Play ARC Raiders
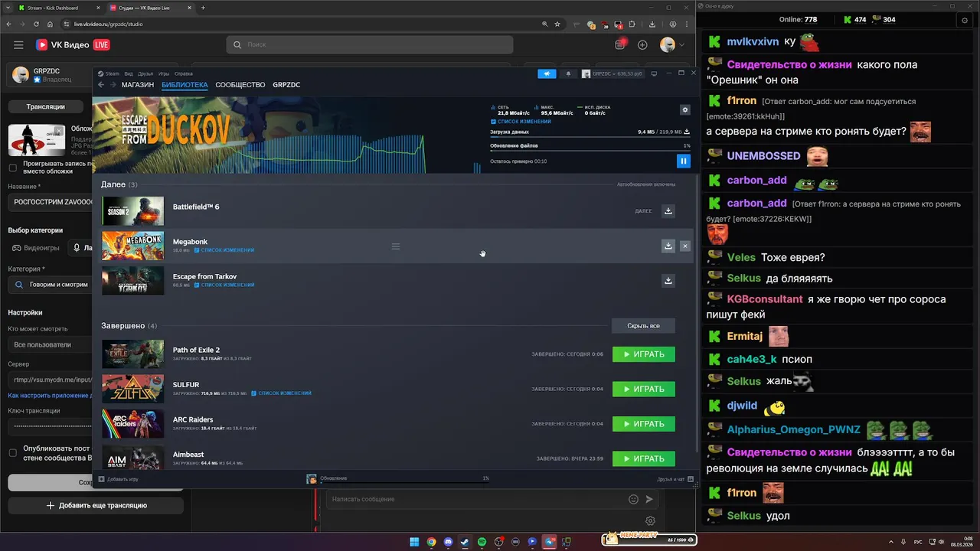 644,424
